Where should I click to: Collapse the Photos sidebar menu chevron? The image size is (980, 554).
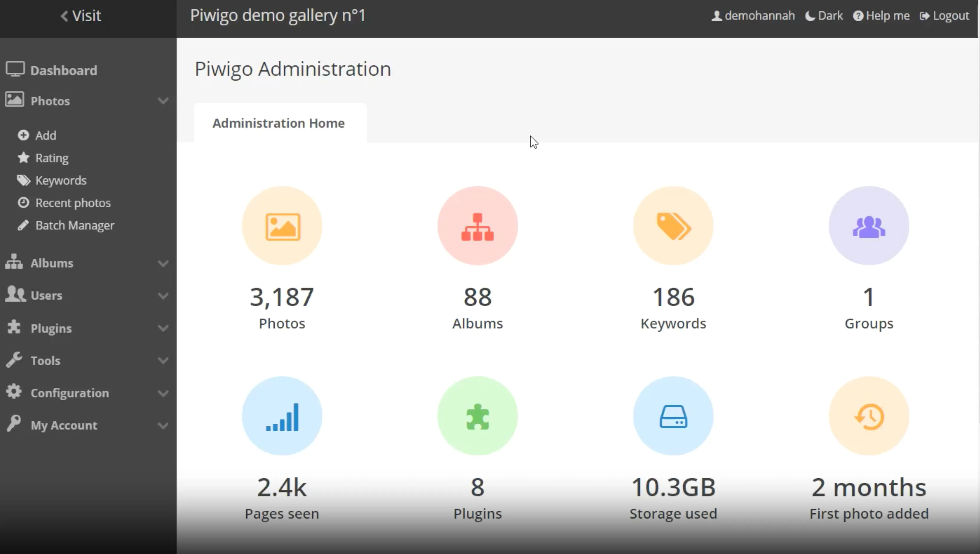point(163,101)
